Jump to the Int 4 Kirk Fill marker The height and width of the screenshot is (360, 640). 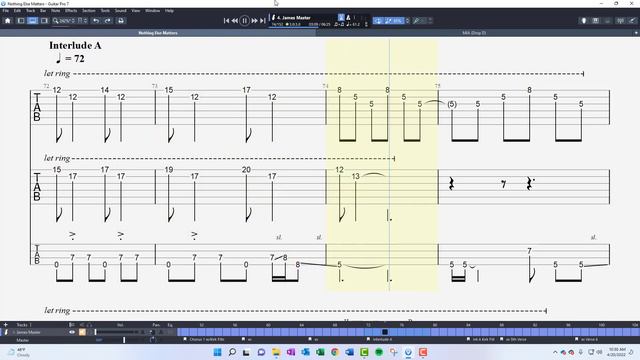pyautogui.click(x=481, y=340)
